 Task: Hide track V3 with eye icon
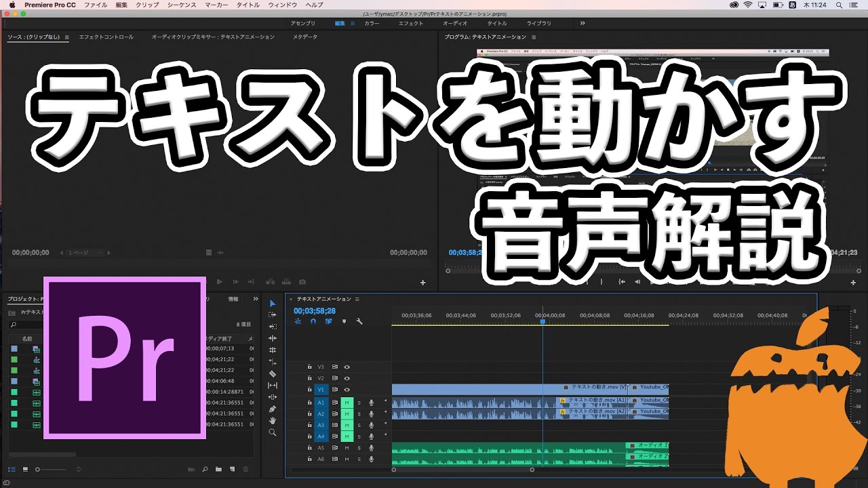347,367
